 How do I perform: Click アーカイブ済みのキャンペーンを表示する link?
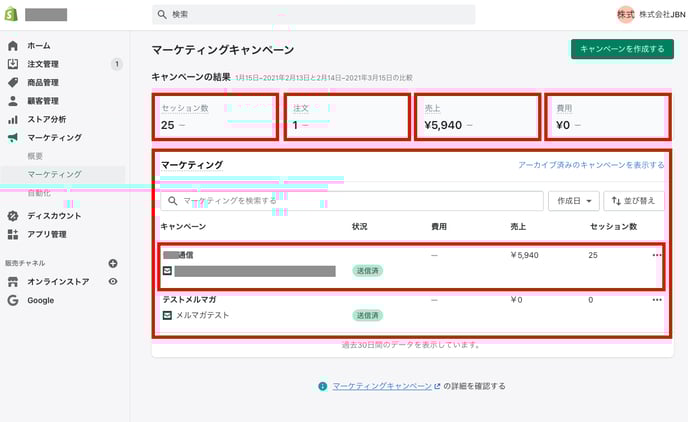click(x=591, y=165)
